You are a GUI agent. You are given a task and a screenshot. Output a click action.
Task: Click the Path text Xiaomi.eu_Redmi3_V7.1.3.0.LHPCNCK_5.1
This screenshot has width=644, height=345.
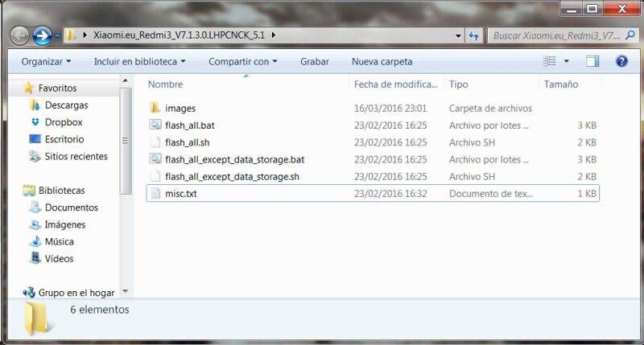click(x=179, y=35)
